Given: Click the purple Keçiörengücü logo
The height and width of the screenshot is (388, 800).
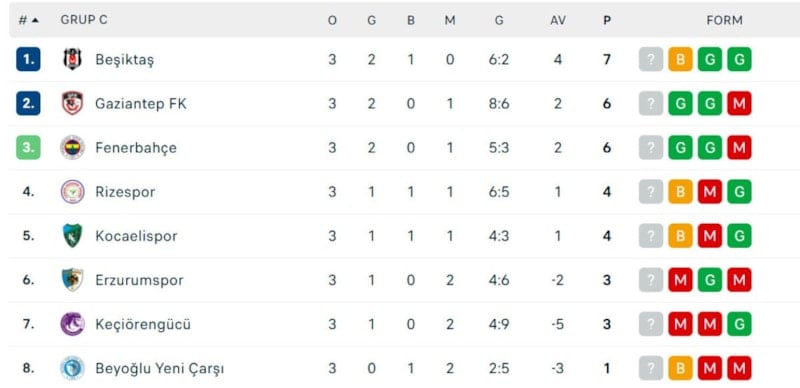Looking at the screenshot, I should point(72,324).
